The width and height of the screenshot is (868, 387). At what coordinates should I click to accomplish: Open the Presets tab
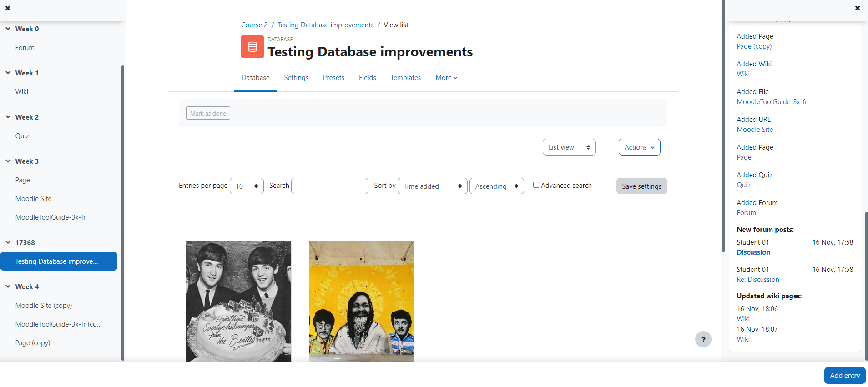tap(333, 78)
